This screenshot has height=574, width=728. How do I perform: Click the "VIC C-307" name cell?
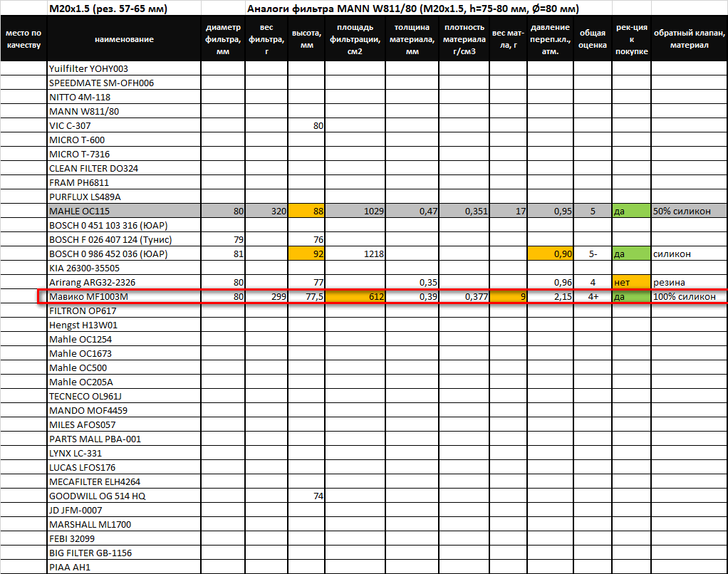click(x=124, y=126)
